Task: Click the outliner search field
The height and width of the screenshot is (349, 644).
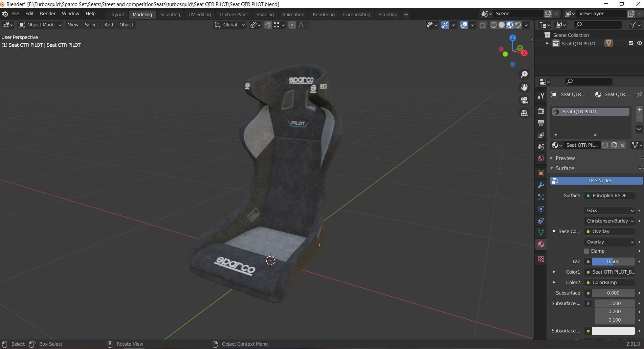Action: pos(598,25)
